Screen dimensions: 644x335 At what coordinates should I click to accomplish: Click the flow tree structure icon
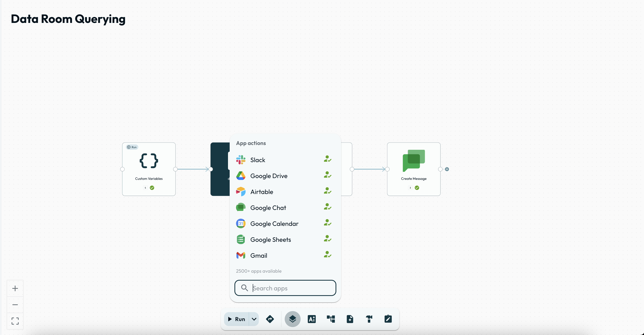pyautogui.click(x=331, y=319)
